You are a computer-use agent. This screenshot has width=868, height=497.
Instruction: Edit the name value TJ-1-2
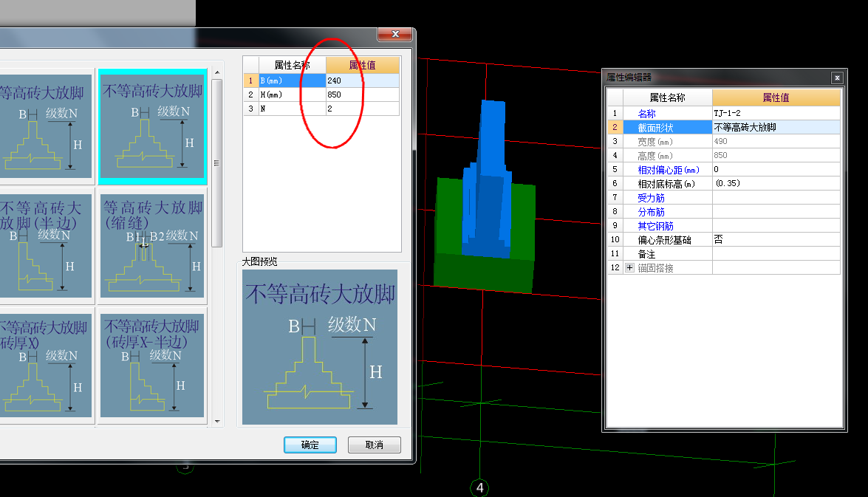pos(776,114)
